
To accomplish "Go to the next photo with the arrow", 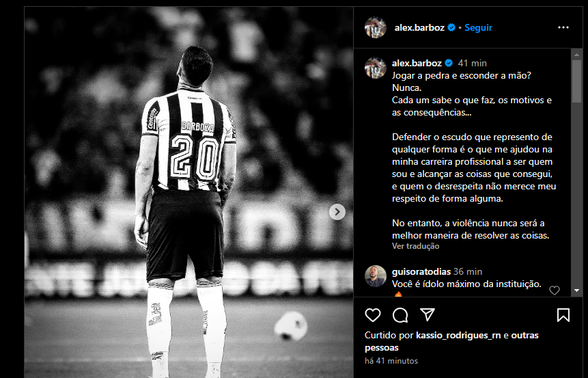I will coord(337,212).
